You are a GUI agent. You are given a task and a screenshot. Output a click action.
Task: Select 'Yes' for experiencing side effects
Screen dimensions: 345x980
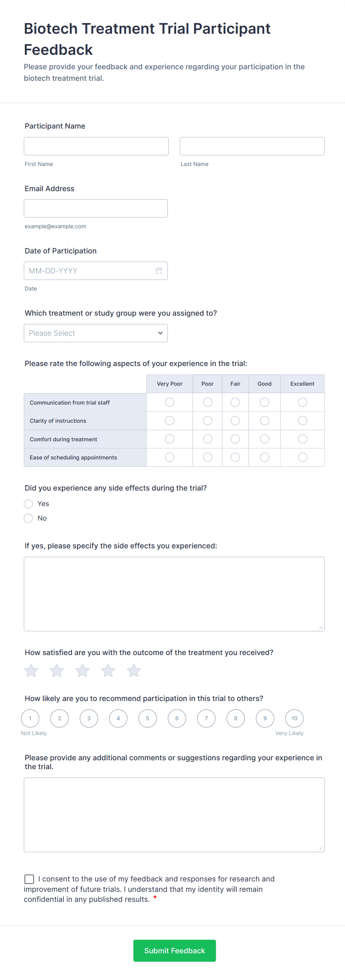tap(28, 504)
